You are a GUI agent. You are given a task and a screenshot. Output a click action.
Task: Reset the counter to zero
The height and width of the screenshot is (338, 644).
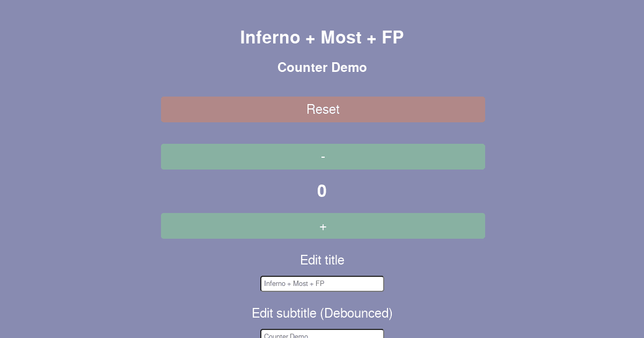click(x=323, y=109)
